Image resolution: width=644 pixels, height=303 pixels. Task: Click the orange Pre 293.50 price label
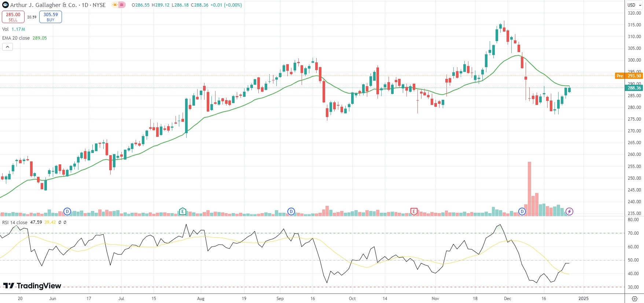point(629,76)
